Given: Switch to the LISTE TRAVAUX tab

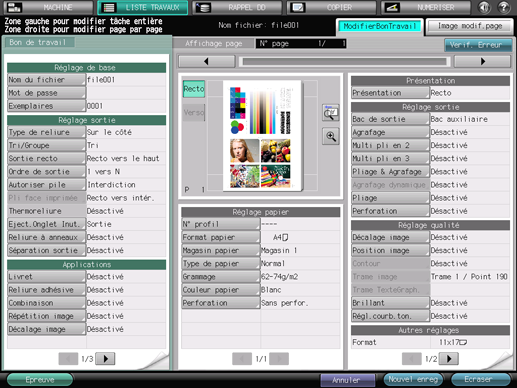Looking at the screenshot, I should coord(143,7).
